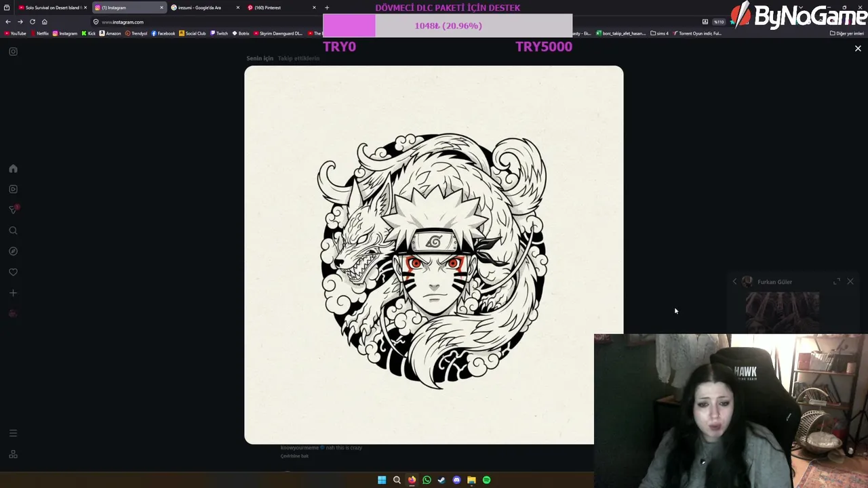Image resolution: width=868 pixels, height=488 pixels.
Task: Open the Social Club bookmark
Action: click(193, 33)
